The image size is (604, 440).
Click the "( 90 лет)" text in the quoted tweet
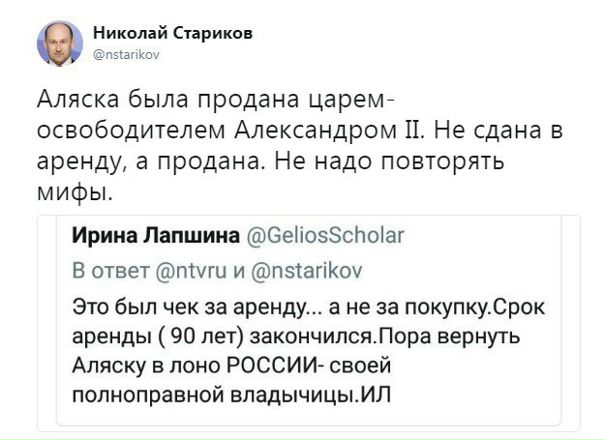[194, 334]
